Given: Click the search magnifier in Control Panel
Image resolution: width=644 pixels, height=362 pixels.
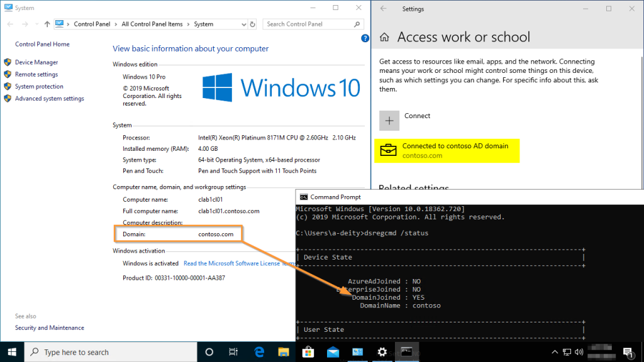Looking at the screenshot, I should tap(357, 25).
